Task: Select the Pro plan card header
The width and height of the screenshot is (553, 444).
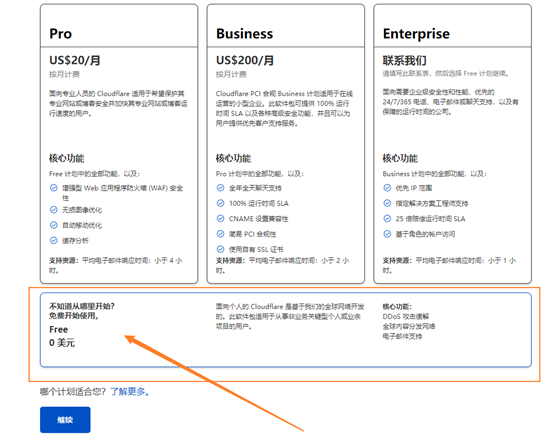Action: (x=119, y=26)
